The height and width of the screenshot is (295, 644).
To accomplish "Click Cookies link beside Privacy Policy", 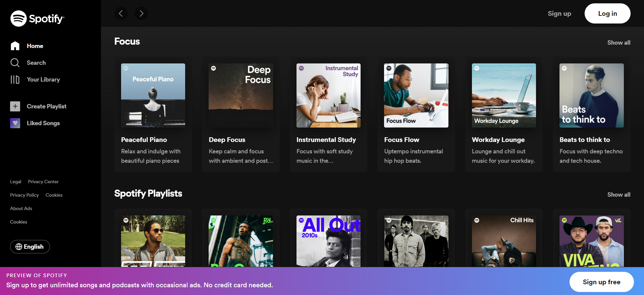I will click(x=54, y=195).
